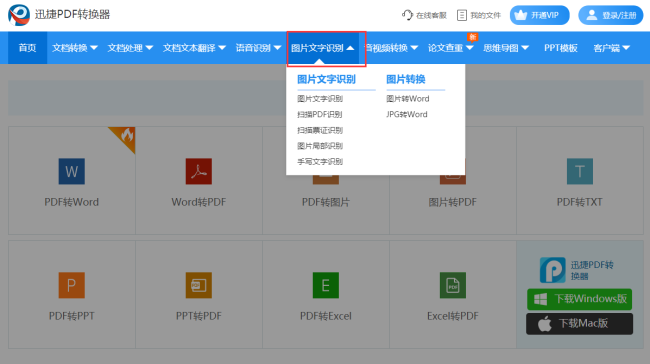Click the 开通VIP button
The image size is (650, 364).
pos(539,15)
